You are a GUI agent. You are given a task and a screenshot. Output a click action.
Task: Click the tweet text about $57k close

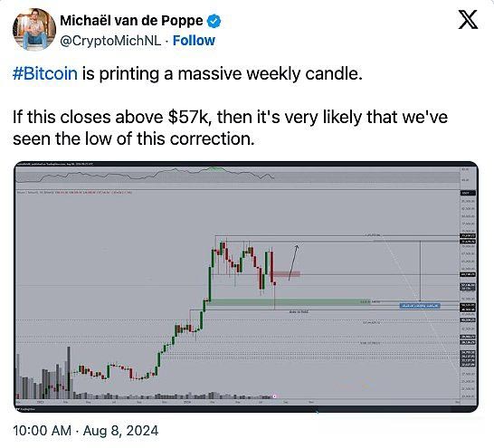(x=231, y=128)
